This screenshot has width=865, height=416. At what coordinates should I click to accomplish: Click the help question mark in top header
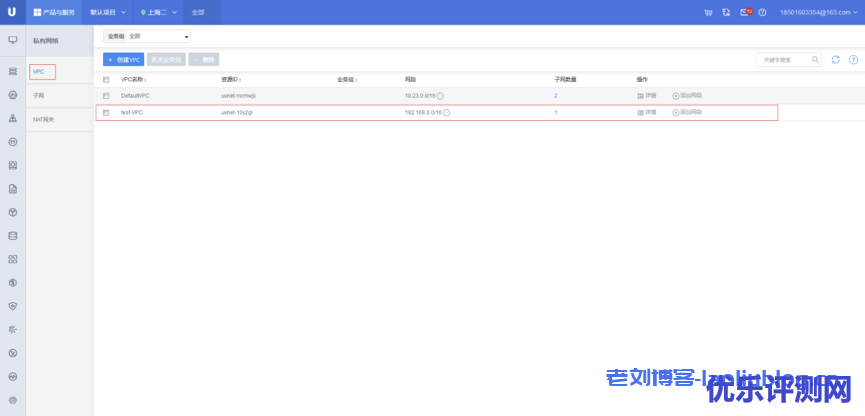762,12
